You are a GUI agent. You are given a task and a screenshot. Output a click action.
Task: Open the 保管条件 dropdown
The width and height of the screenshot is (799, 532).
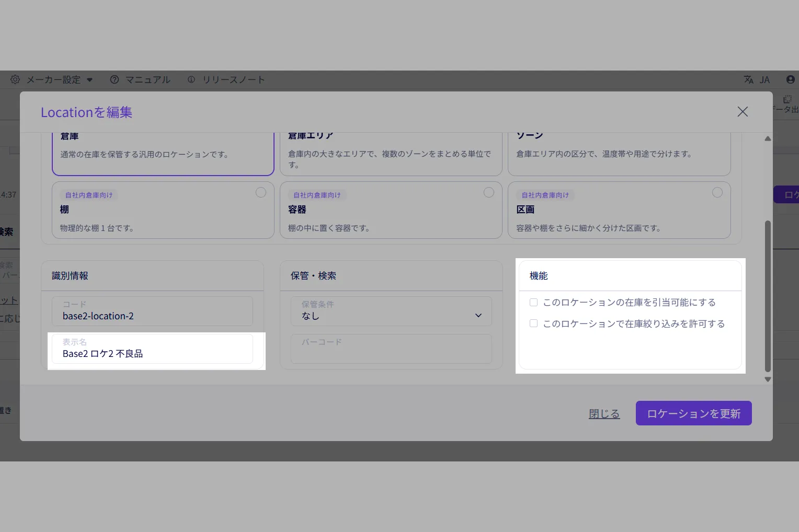click(x=391, y=311)
